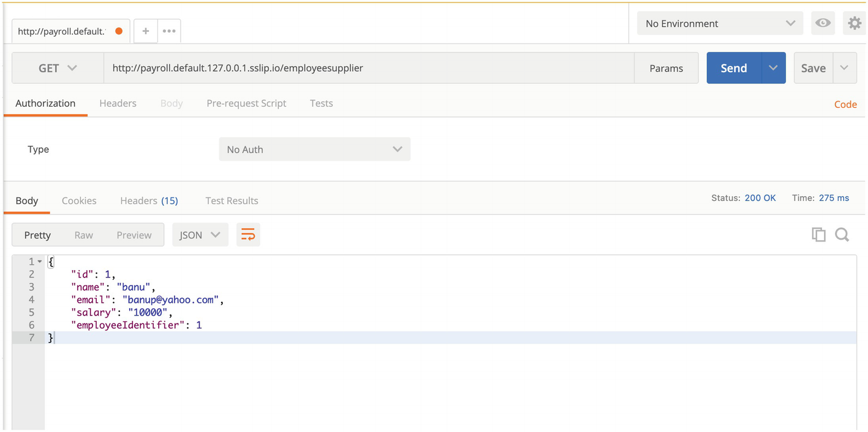Toggle line wrap icon in response

[248, 235]
